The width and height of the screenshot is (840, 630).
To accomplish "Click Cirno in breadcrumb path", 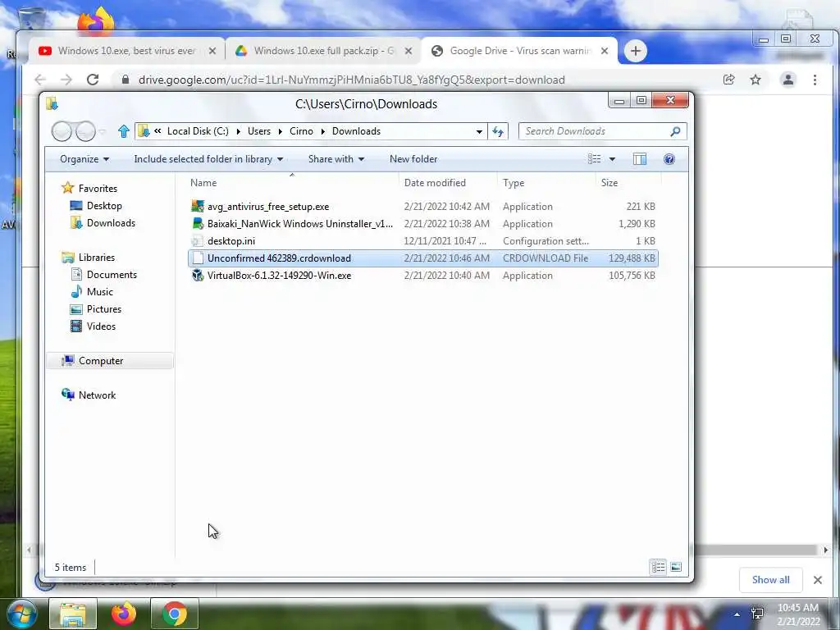I will [x=301, y=131].
